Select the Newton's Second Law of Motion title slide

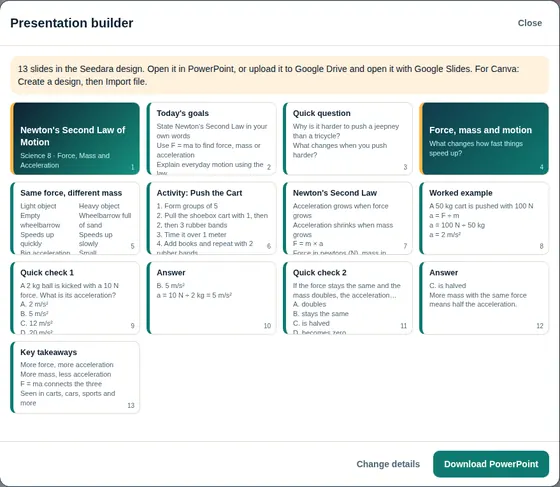(x=75, y=139)
